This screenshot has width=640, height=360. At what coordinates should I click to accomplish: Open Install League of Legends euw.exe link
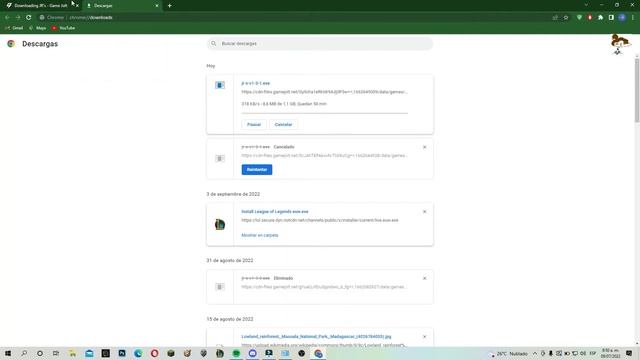275,211
